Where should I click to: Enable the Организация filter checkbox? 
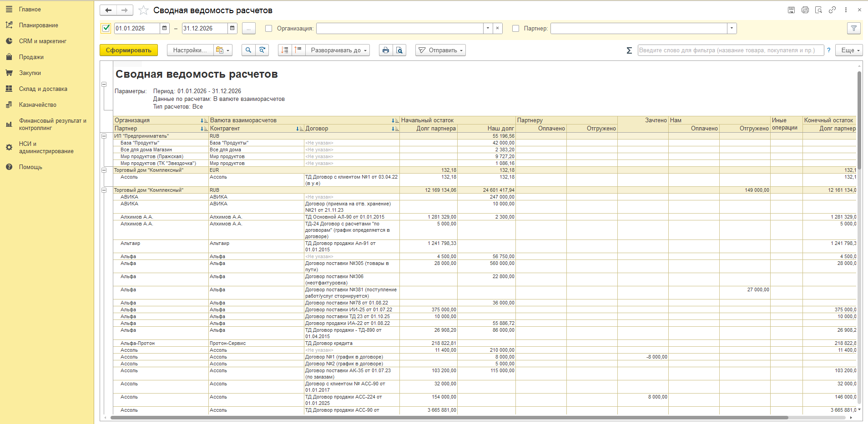(x=269, y=28)
